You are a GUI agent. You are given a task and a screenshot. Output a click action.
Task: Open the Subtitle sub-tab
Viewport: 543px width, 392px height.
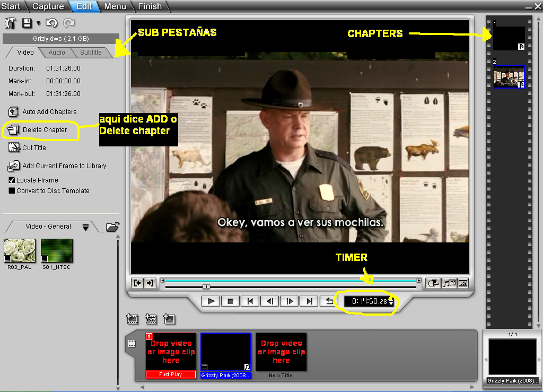click(x=91, y=53)
